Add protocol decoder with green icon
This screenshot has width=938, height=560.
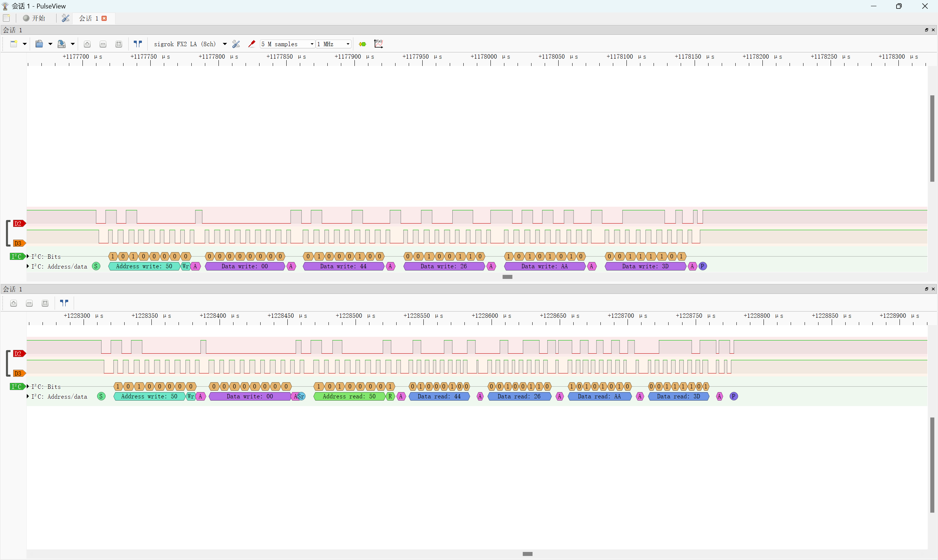[363, 44]
